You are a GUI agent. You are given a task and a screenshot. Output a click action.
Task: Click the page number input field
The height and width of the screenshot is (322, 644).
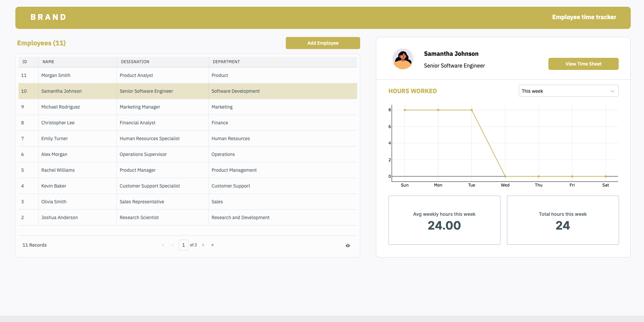(x=183, y=245)
